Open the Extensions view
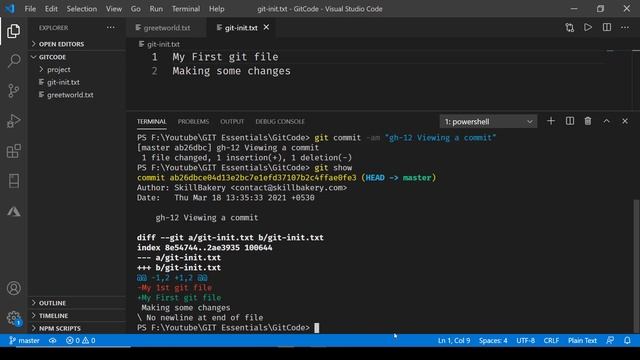 click(13, 151)
